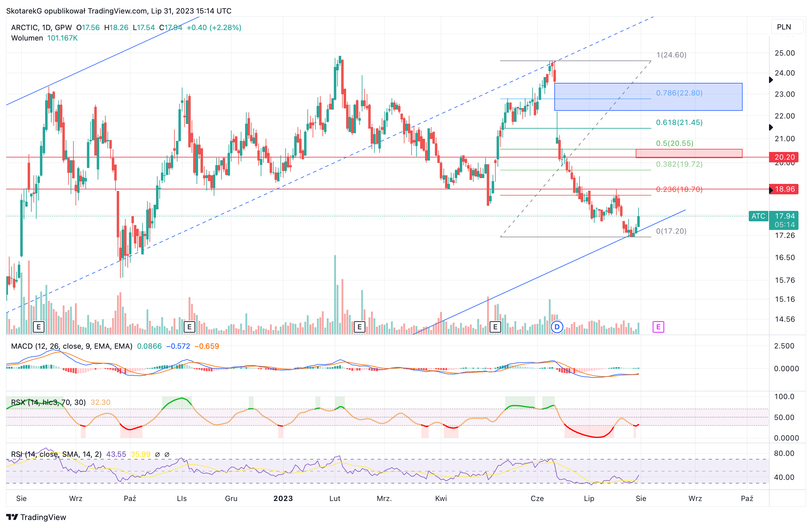Click the RSX (14, hlc3, 70, 30) legend
This screenshot has height=528, width=812.
48,402
